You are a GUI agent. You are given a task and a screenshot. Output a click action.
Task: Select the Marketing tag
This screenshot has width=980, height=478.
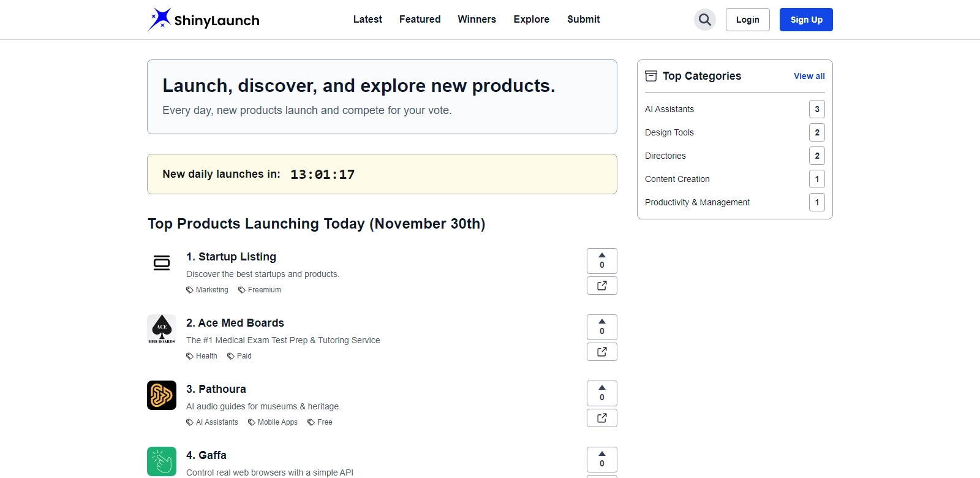tap(207, 290)
